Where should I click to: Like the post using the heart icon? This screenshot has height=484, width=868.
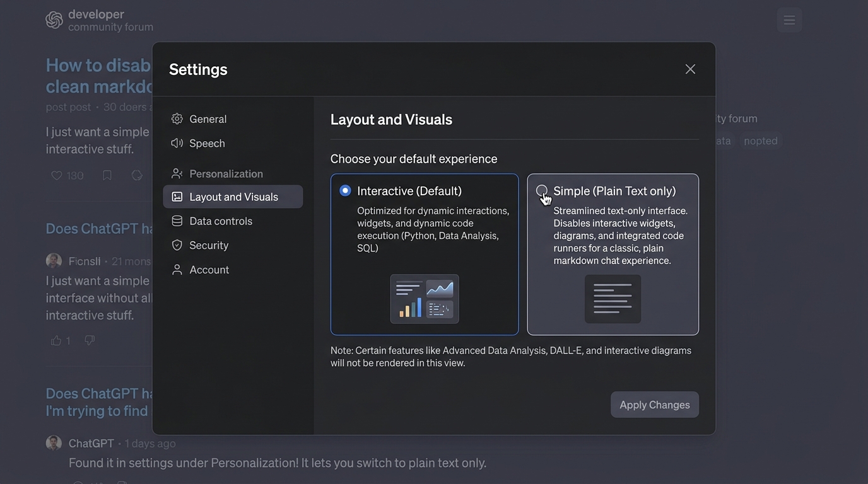click(56, 175)
